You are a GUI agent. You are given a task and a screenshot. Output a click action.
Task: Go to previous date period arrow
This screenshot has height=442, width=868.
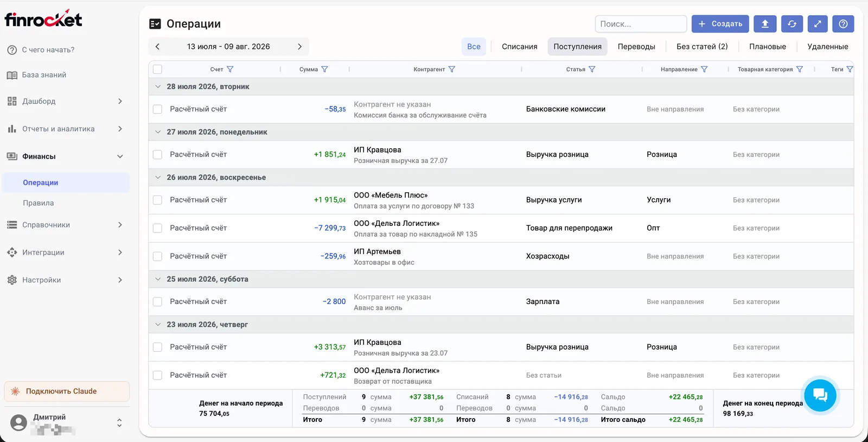click(157, 47)
